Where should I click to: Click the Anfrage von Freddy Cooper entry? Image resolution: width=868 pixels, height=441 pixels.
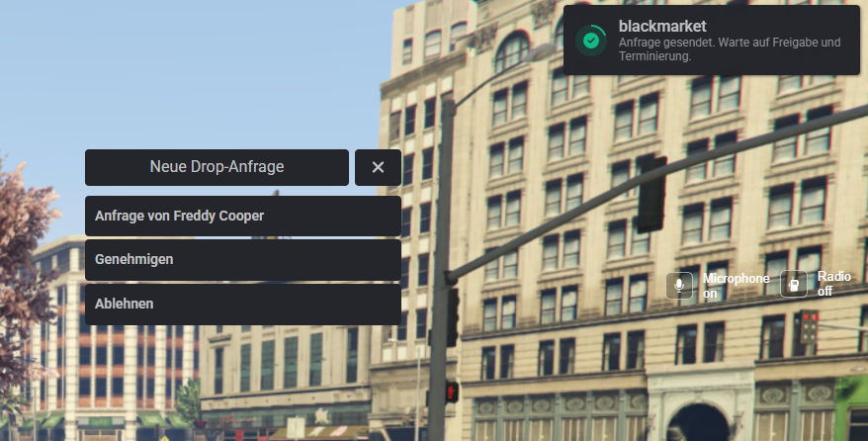click(243, 216)
